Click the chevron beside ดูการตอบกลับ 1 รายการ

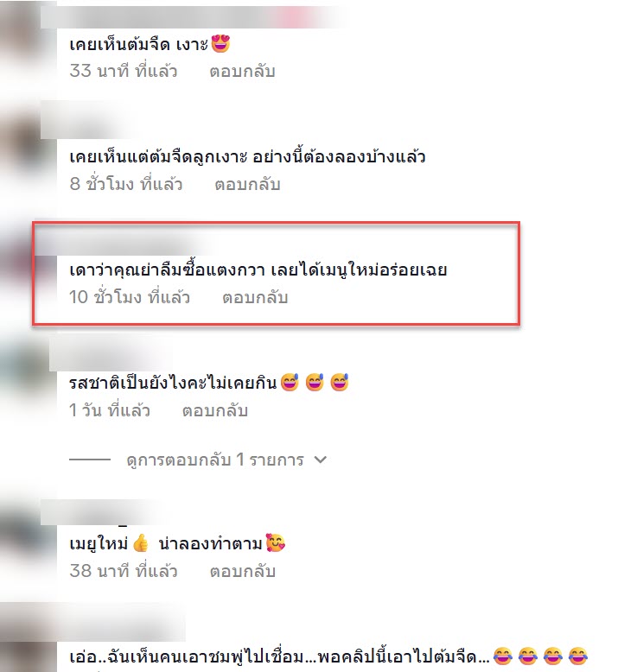tap(321, 460)
